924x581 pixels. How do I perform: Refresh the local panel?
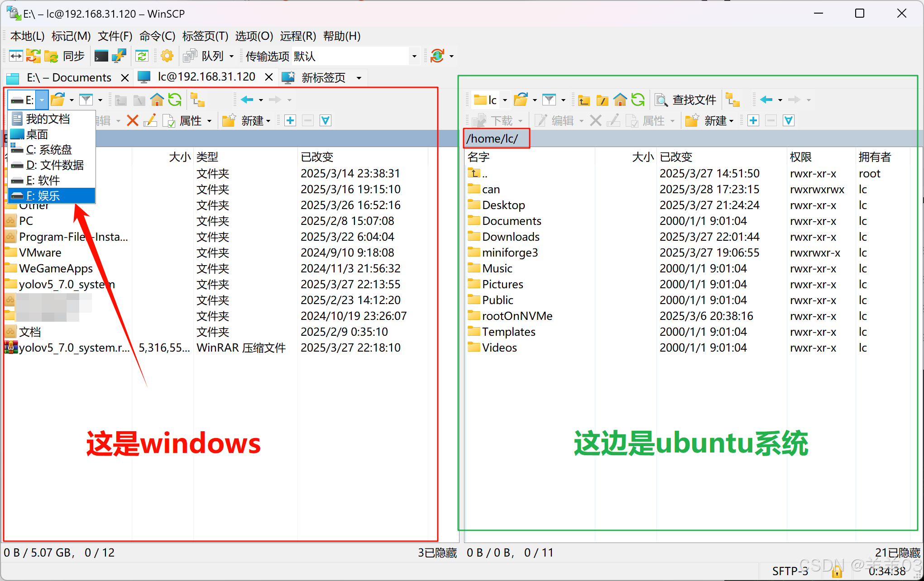(x=175, y=100)
